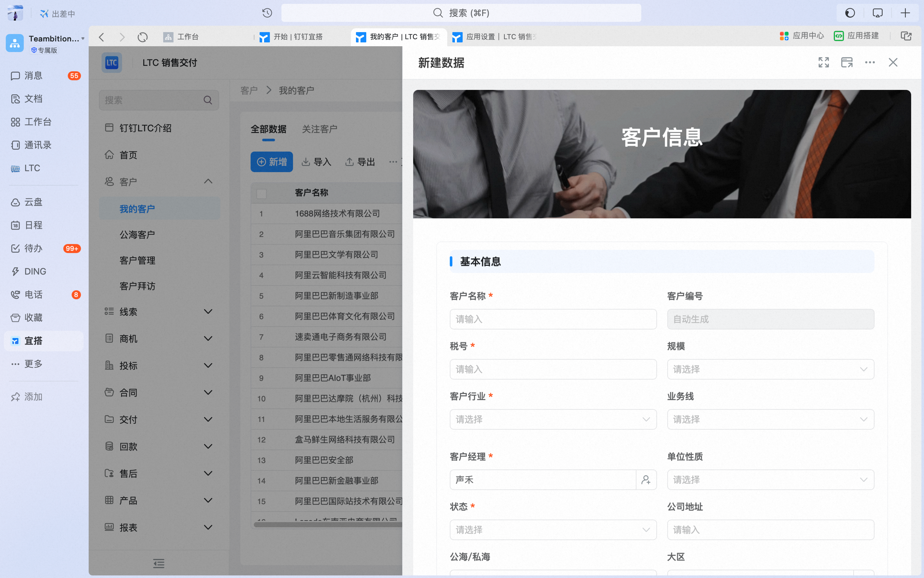
Task: Open 应用中心
Action: coord(802,36)
